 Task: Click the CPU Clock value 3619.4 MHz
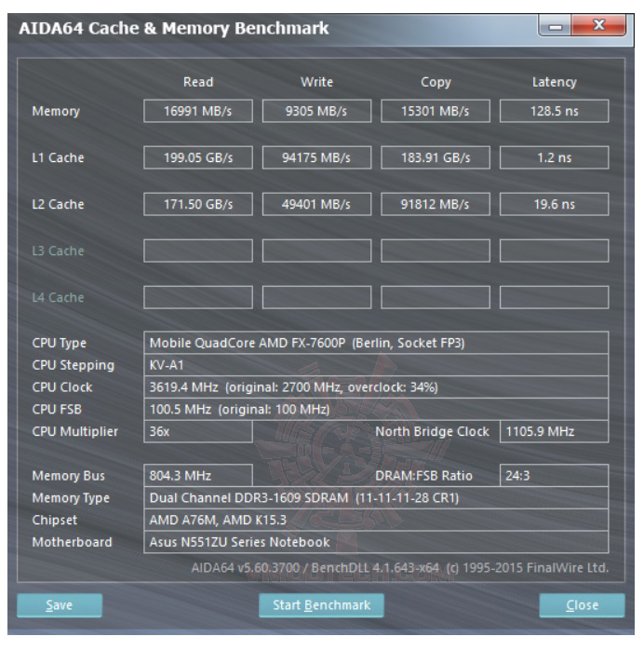[x=376, y=387]
